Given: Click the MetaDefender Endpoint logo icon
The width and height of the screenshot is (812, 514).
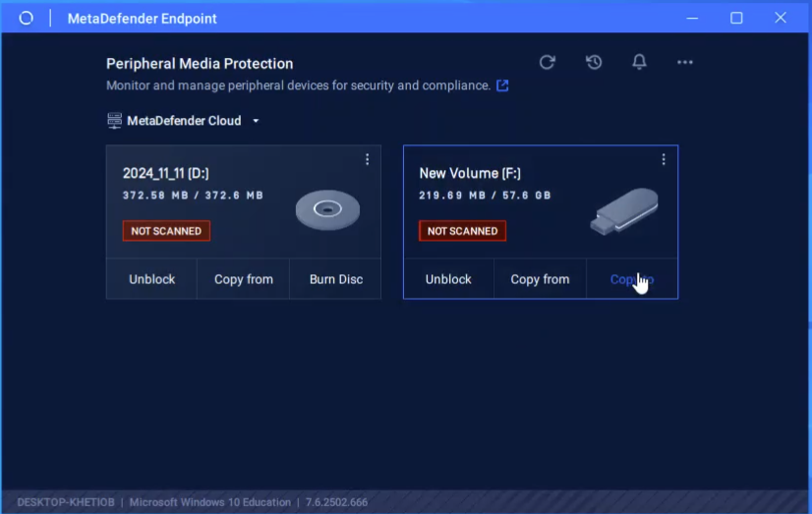Looking at the screenshot, I should point(26,18).
